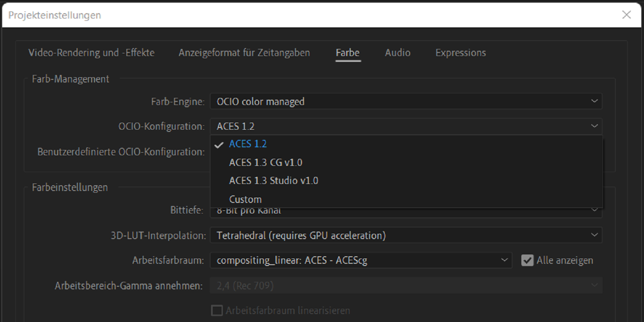Pick ACES 1.3 Studio v1.0 option
The width and height of the screenshot is (644, 322).
273,181
